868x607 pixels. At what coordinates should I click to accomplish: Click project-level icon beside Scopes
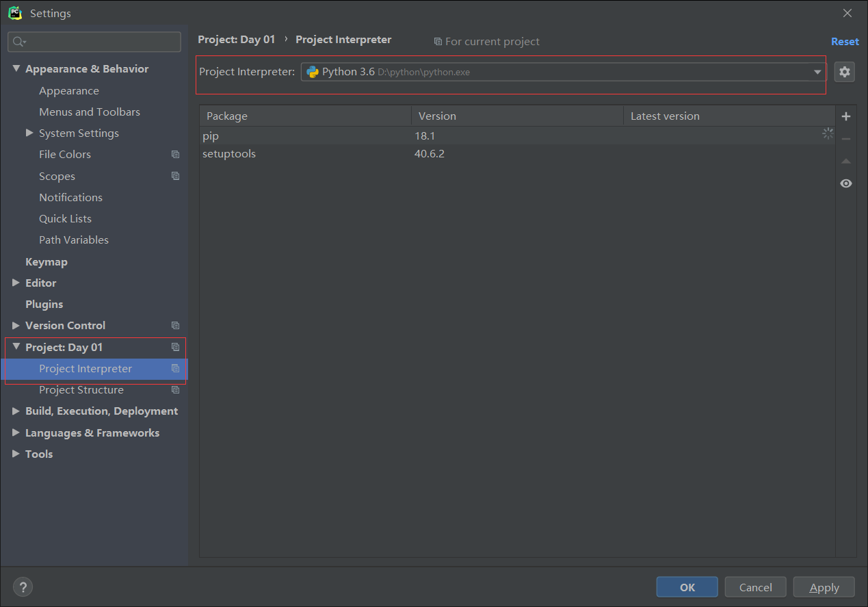(175, 176)
